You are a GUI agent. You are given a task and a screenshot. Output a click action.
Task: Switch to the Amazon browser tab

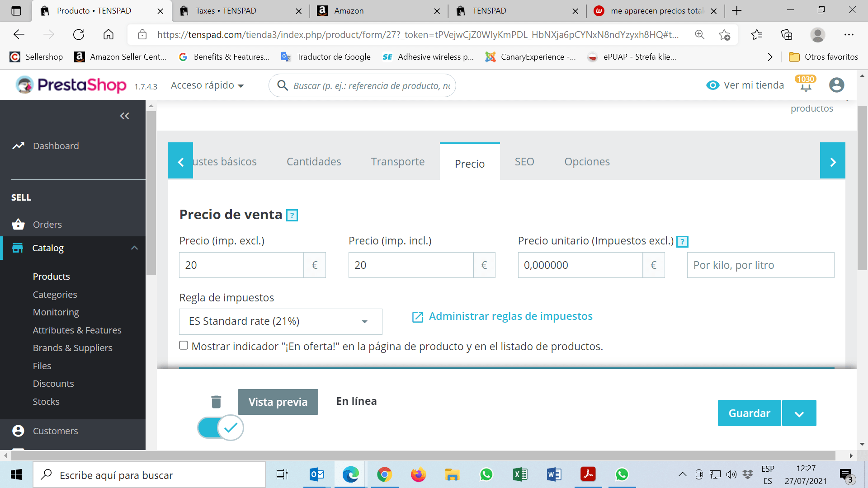378,11
